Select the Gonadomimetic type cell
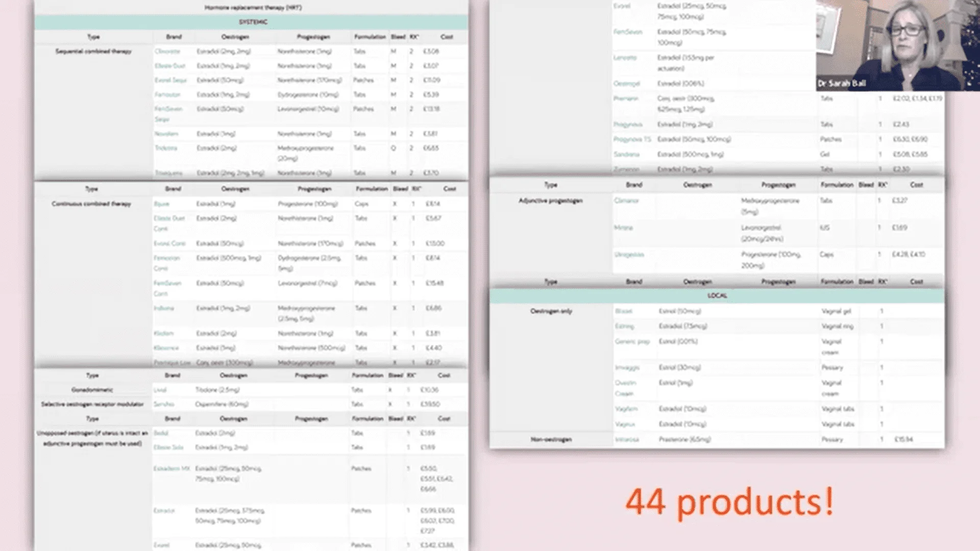This screenshot has width=980, height=551. tap(92, 390)
